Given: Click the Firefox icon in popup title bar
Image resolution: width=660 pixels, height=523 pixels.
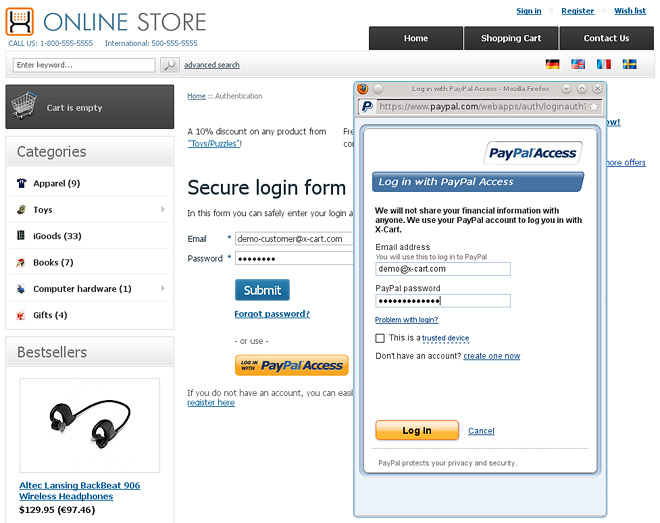Looking at the screenshot, I should (362, 89).
